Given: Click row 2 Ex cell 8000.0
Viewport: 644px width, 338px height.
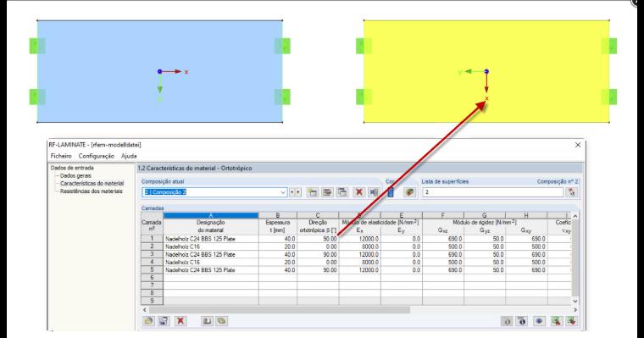Looking at the screenshot, I should pyautogui.click(x=360, y=247).
